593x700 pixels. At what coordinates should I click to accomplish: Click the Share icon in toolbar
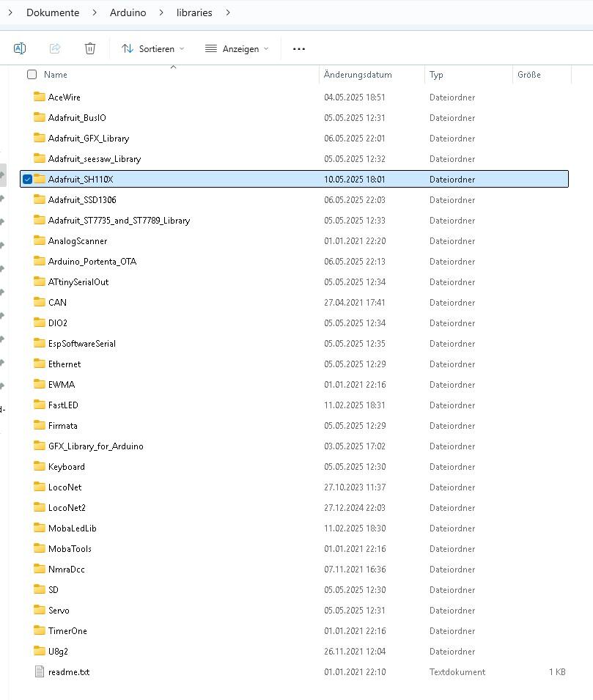[55, 48]
